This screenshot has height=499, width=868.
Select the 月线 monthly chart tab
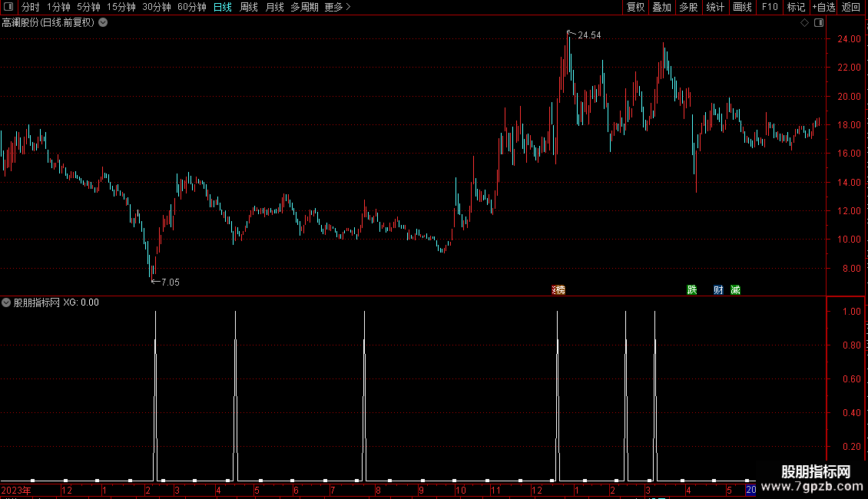[x=274, y=7]
